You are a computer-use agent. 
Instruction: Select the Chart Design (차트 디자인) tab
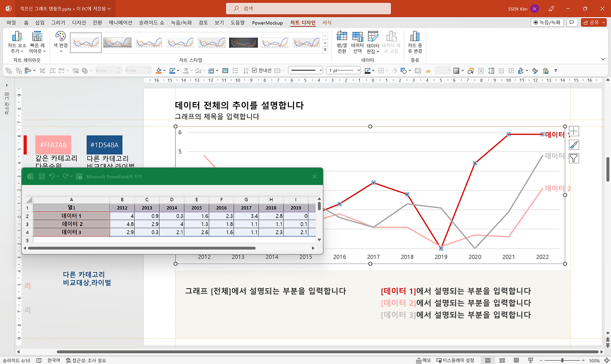[x=303, y=22]
